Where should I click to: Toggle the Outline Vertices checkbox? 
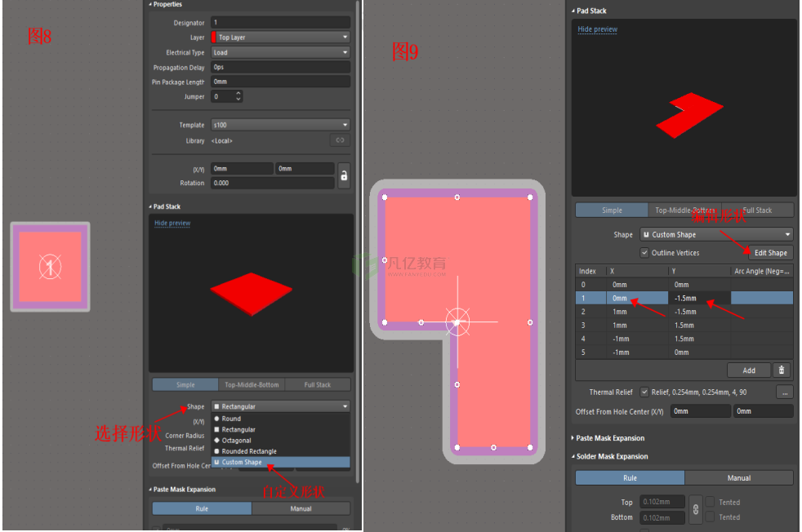645,253
